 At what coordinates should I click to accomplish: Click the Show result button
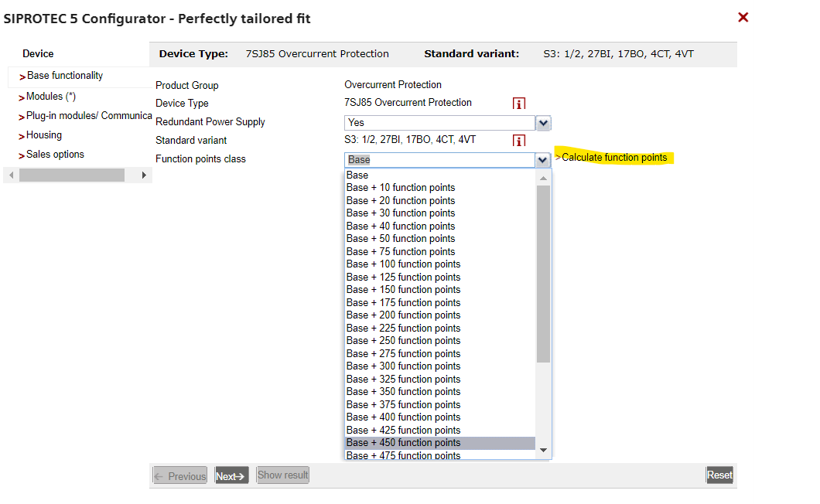click(282, 475)
